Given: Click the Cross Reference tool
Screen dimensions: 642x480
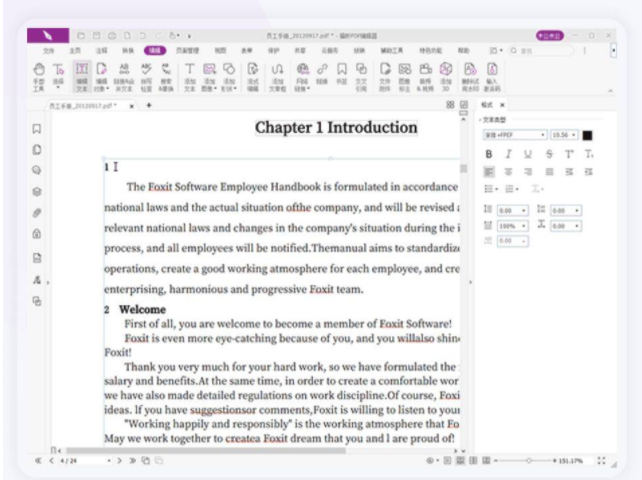Looking at the screenshot, I should (x=361, y=77).
